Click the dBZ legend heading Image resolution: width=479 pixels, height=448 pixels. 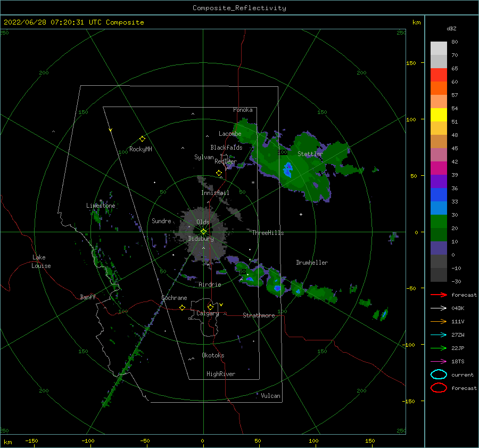click(451, 29)
